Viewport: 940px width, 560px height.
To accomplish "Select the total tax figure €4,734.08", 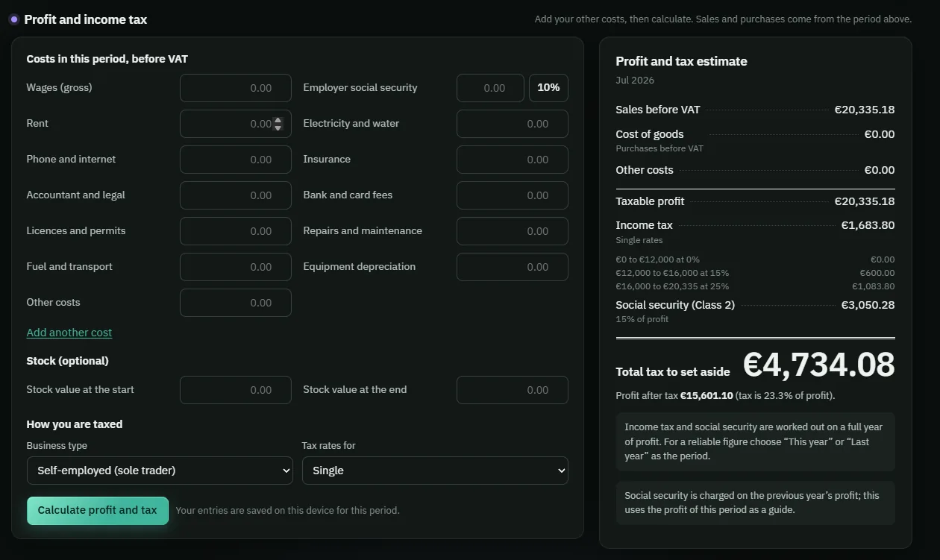I will click(x=819, y=365).
